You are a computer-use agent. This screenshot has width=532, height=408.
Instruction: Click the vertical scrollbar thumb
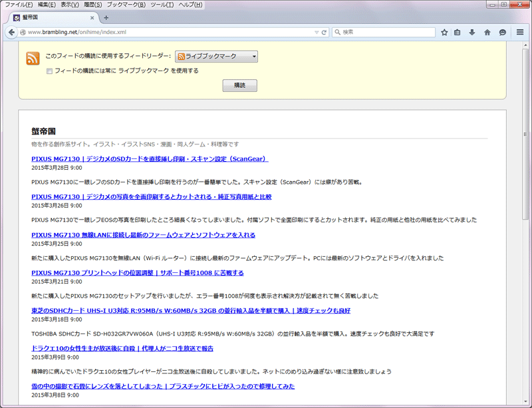pyautogui.click(x=525, y=134)
